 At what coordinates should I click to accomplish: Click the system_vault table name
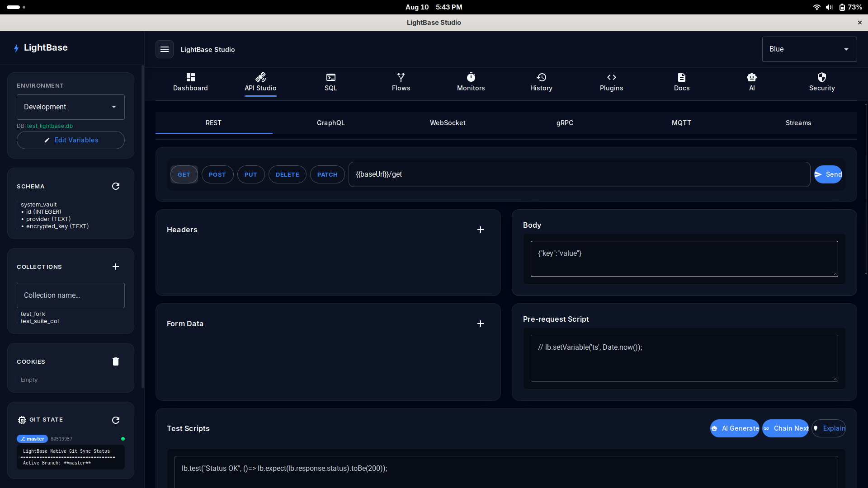[39, 205]
